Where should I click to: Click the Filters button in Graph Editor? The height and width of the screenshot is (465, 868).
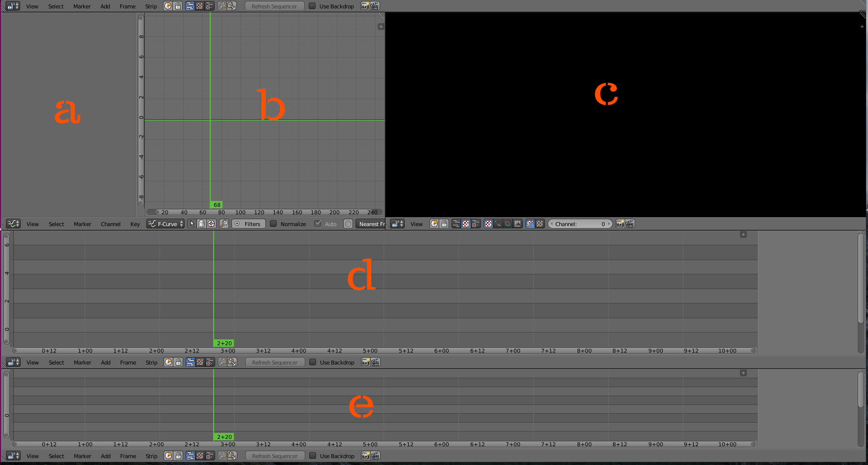[x=249, y=224]
